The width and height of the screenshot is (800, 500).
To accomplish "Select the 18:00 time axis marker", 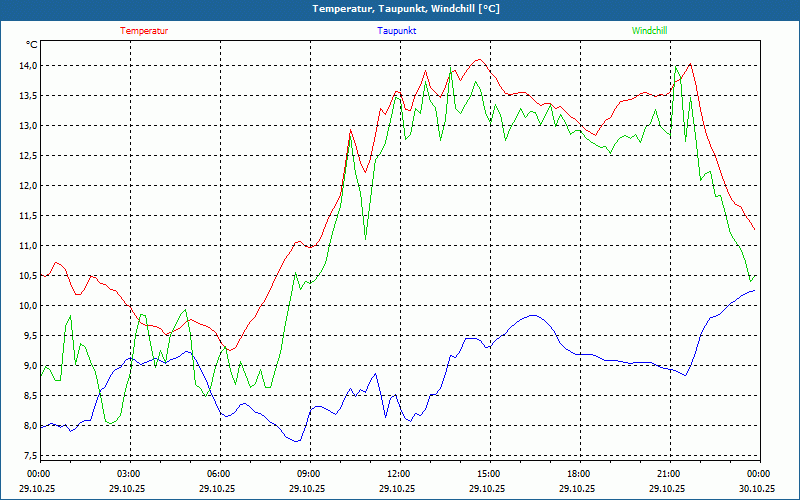I will 578,473.
